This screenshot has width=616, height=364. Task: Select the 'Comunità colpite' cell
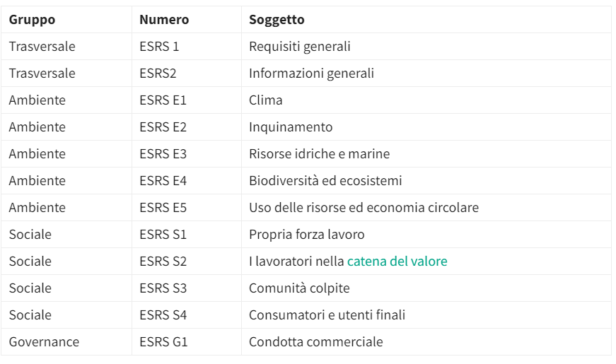tap(299, 288)
